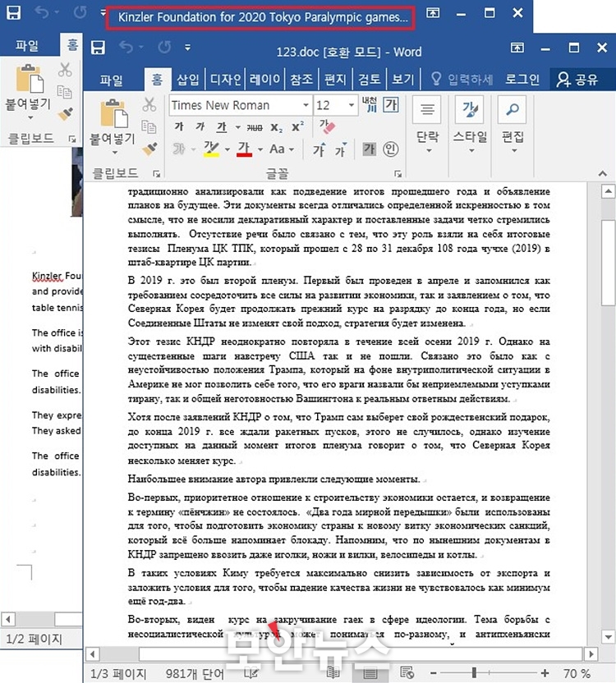The height and width of the screenshot is (683, 616).
Task: Click the 로그인 sign-in link
Action: 522,80
